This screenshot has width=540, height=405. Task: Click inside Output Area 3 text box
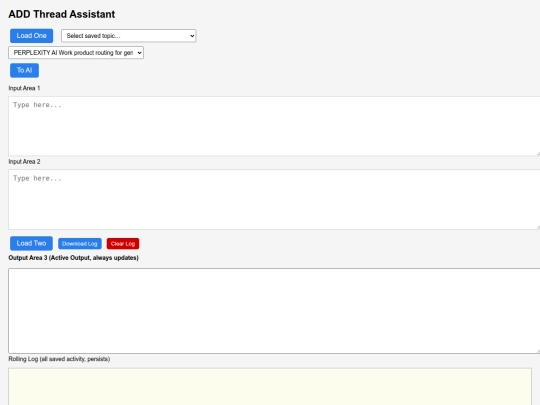(x=274, y=311)
